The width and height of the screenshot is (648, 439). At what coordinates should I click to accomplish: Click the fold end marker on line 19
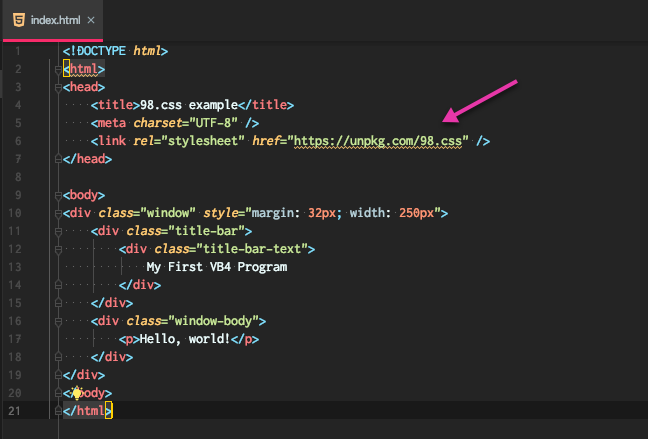[x=58, y=375]
